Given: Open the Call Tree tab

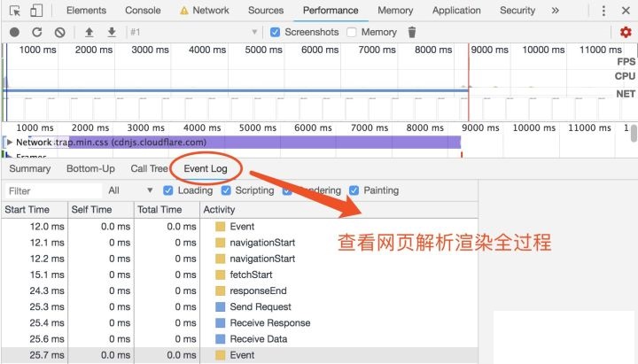Looking at the screenshot, I should pyautogui.click(x=149, y=169).
